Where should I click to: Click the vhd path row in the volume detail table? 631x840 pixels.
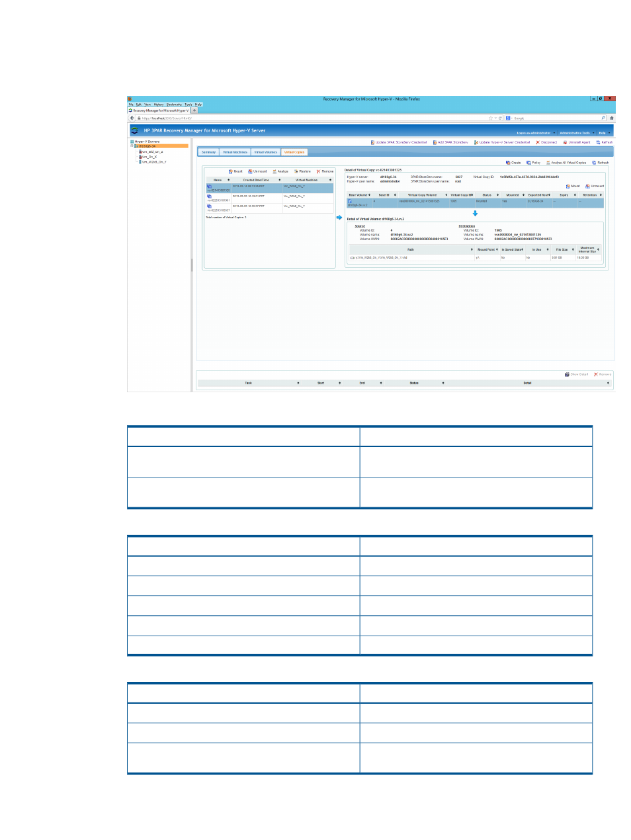tap(475, 258)
